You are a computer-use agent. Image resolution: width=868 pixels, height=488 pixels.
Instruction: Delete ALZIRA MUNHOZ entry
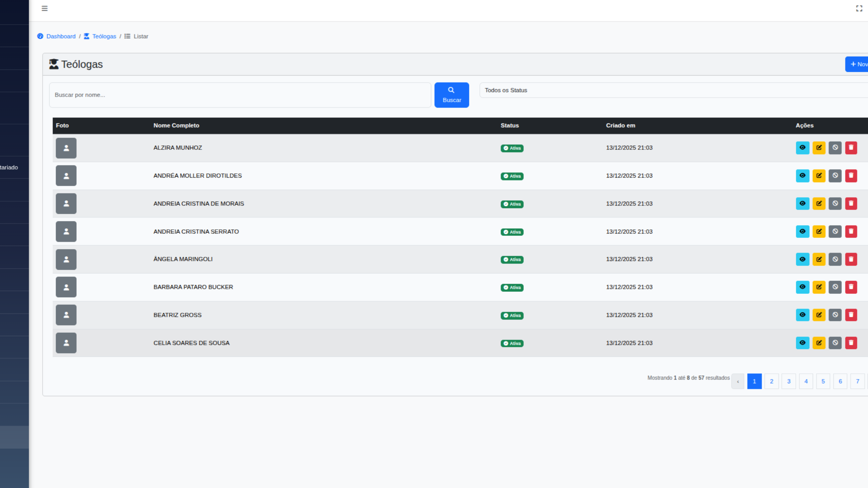(851, 148)
